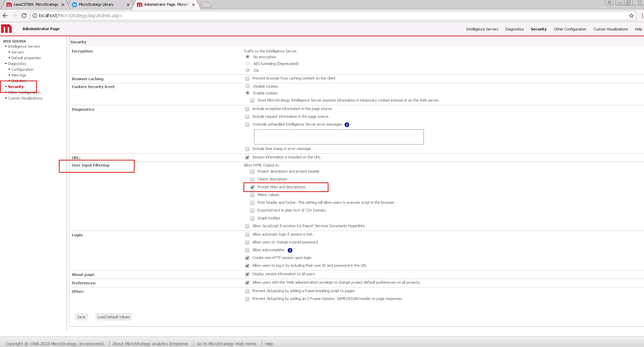644x347 pixels.
Task: Check X-Frame-Options SAMEORIGIN header option
Action: click(x=247, y=299)
